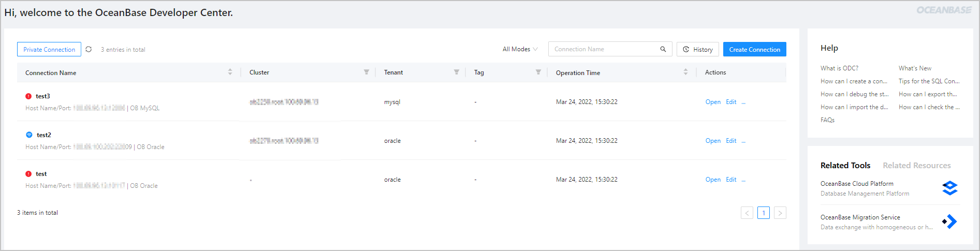The image size is (980, 251).
Task: Edit the test connection
Action: pos(731,180)
